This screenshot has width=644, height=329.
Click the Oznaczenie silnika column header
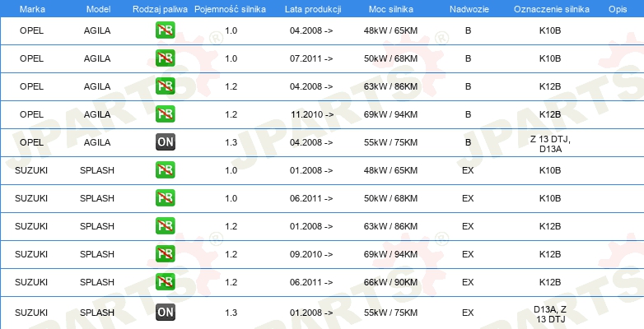coord(552,9)
